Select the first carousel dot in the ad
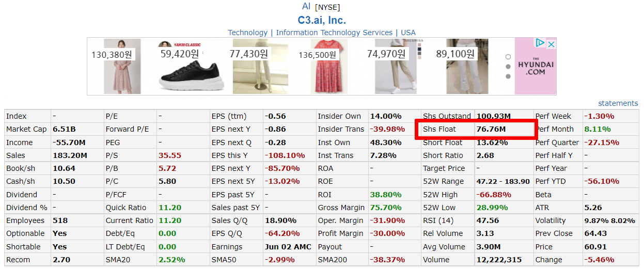The height and width of the screenshot is (270, 644). 508,57
